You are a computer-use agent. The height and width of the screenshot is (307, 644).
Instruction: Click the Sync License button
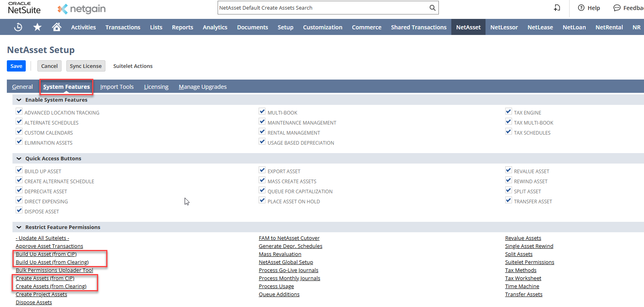click(86, 66)
